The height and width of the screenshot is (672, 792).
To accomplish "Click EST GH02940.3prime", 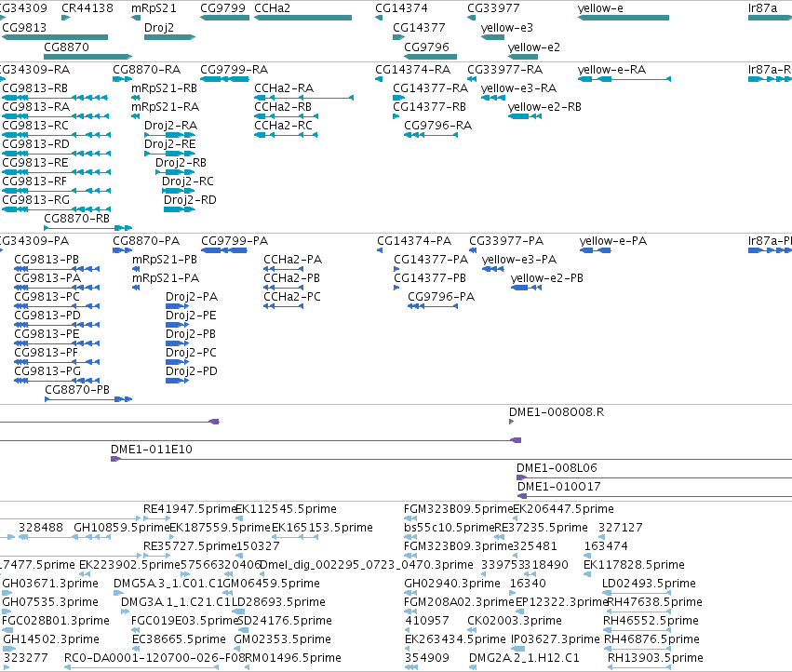I will (x=410, y=593).
